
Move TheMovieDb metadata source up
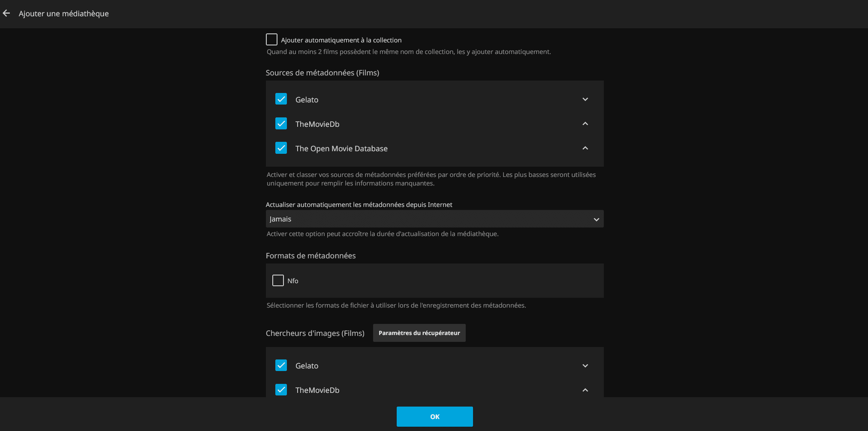585,124
